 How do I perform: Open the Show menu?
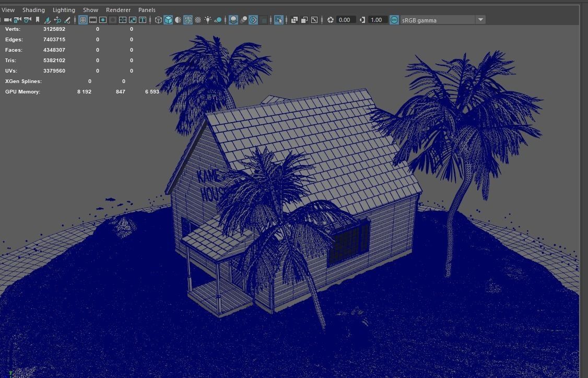(x=90, y=10)
